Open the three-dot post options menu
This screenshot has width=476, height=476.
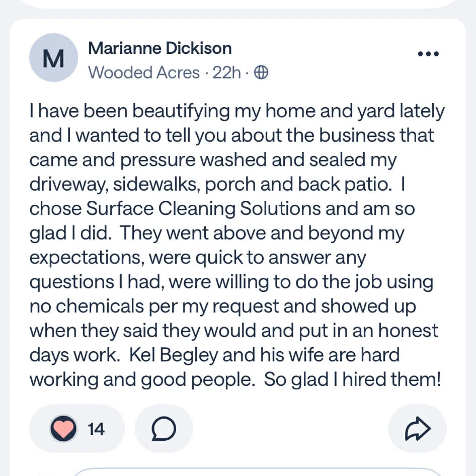click(428, 54)
